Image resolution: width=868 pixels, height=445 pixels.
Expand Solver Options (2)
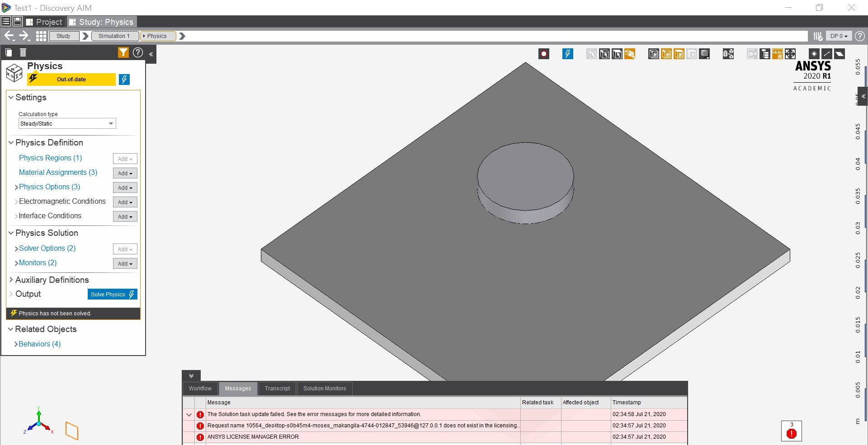pos(16,248)
